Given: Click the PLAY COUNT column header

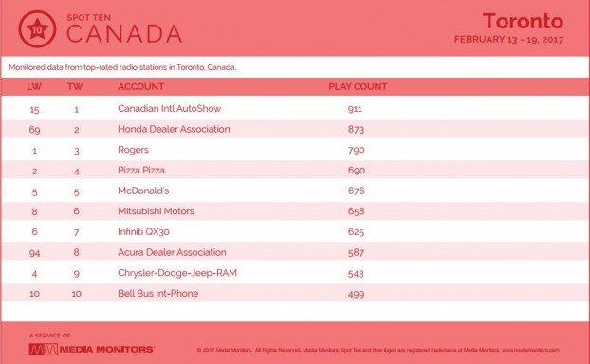Looking at the screenshot, I should coord(358,87).
